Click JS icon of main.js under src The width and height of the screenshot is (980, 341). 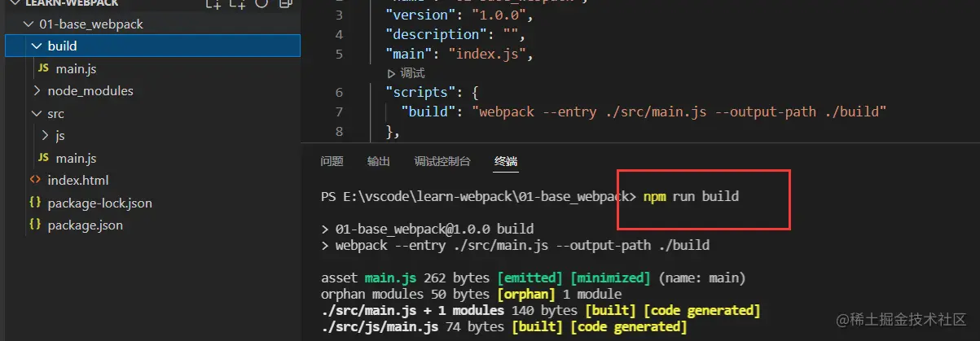pyautogui.click(x=43, y=158)
